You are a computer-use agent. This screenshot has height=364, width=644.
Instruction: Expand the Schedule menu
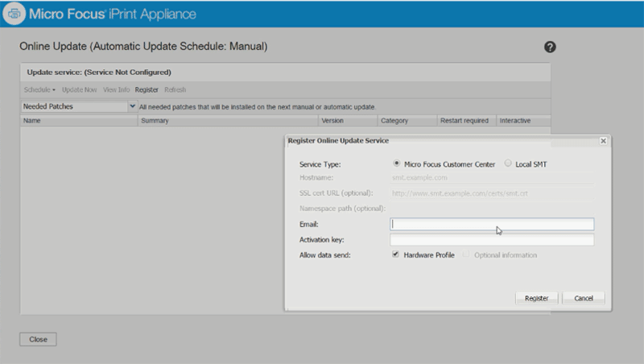point(39,89)
